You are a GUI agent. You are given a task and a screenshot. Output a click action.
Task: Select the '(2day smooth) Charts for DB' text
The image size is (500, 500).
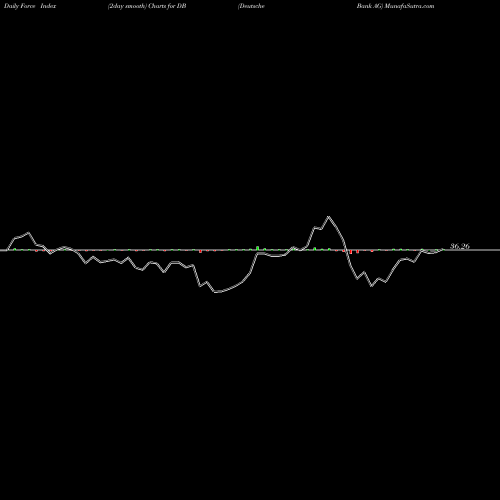coord(147,6)
